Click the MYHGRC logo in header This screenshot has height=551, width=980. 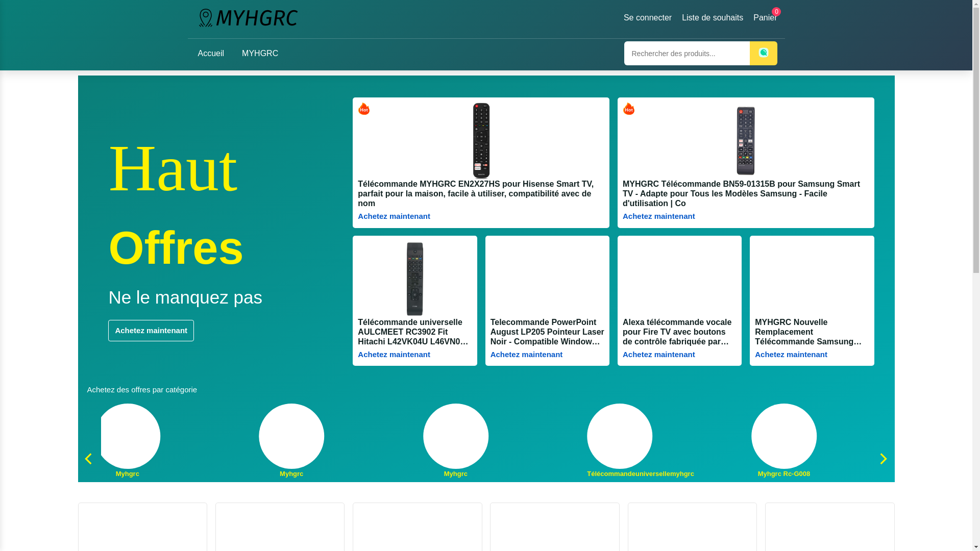pos(248,18)
